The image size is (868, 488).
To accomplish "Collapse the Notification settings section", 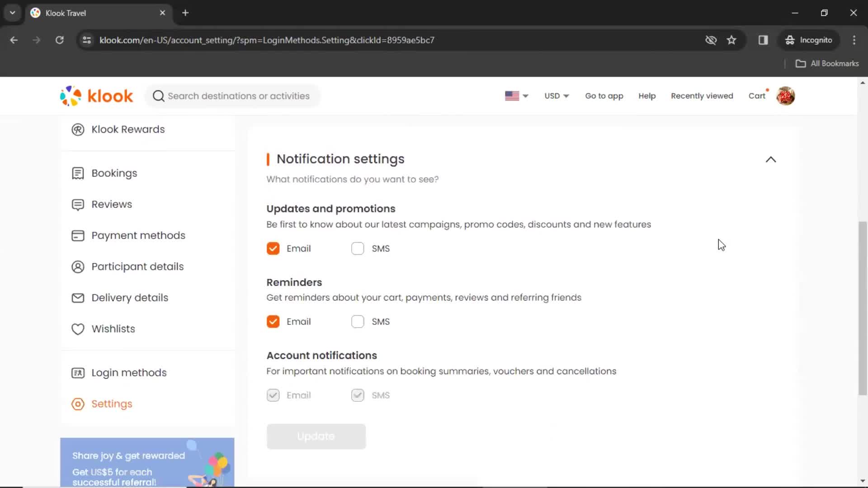I will (x=771, y=159).
